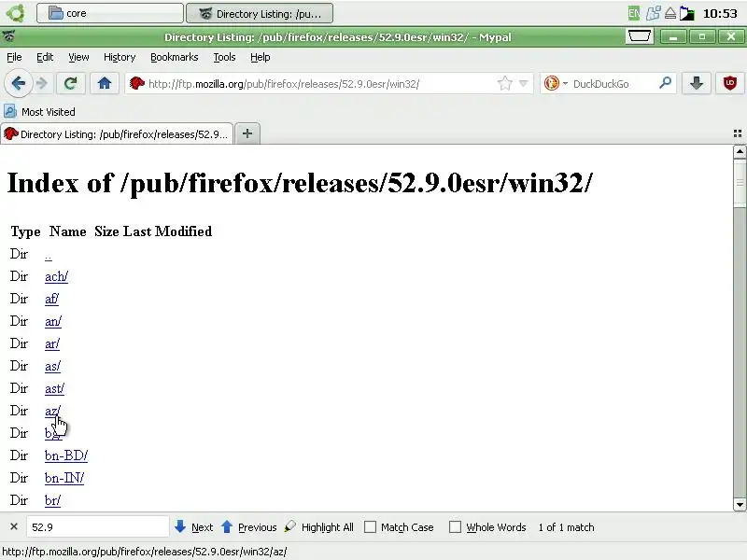The image size is (747, 560).
Task: Open the parent directory '..' link
Action: click(49, 256)
